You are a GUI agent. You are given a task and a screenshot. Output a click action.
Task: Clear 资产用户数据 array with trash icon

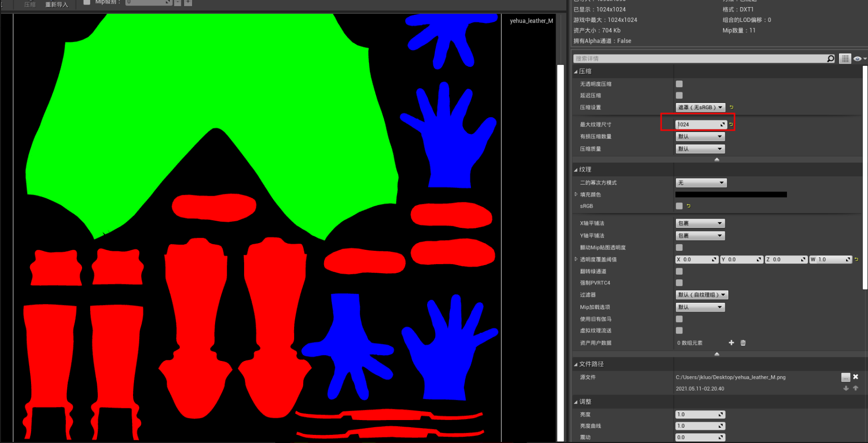[x=743, y=343]
